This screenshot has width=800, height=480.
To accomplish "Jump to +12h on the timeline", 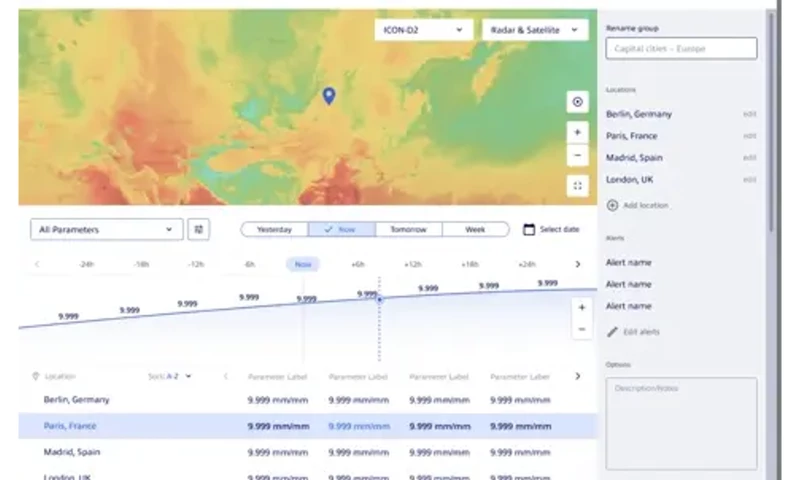I will (413, 264).
